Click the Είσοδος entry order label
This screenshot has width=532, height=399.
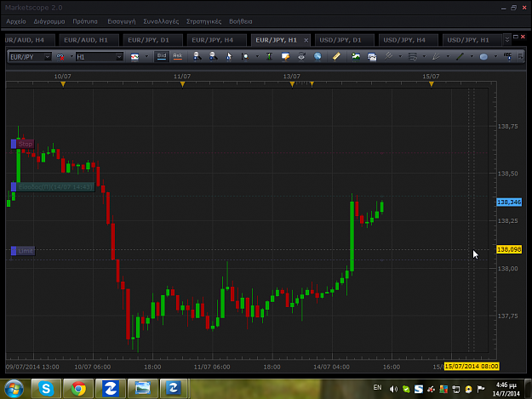pyautogui.click(x=53, y=187)
